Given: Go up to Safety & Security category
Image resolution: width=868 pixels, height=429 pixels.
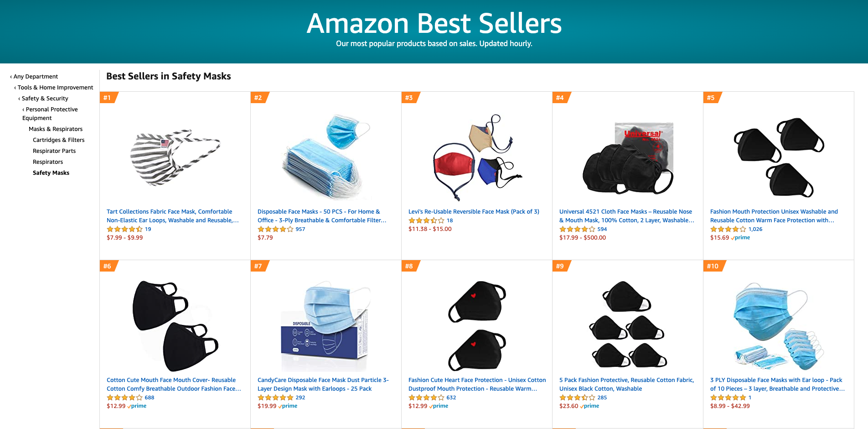Looking at the screenshot, I should point(45,99).
